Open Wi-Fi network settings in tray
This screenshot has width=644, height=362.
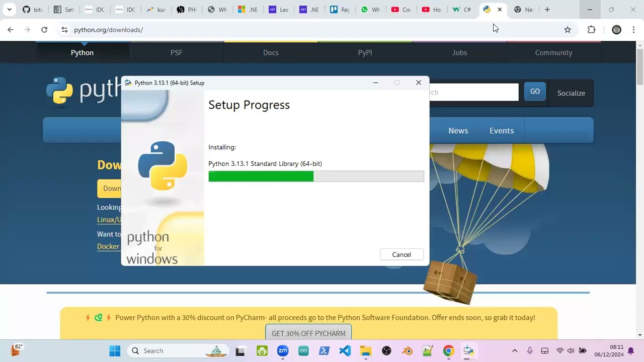point(560,351)
